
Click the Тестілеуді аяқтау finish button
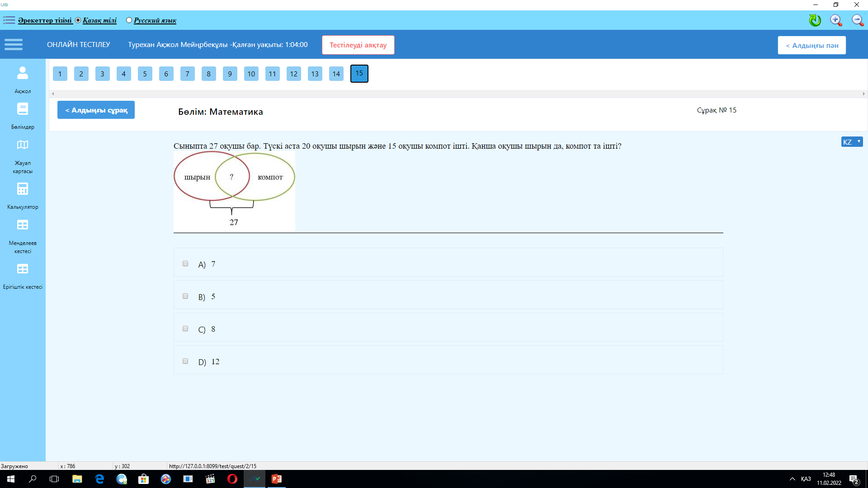point(358,45)
